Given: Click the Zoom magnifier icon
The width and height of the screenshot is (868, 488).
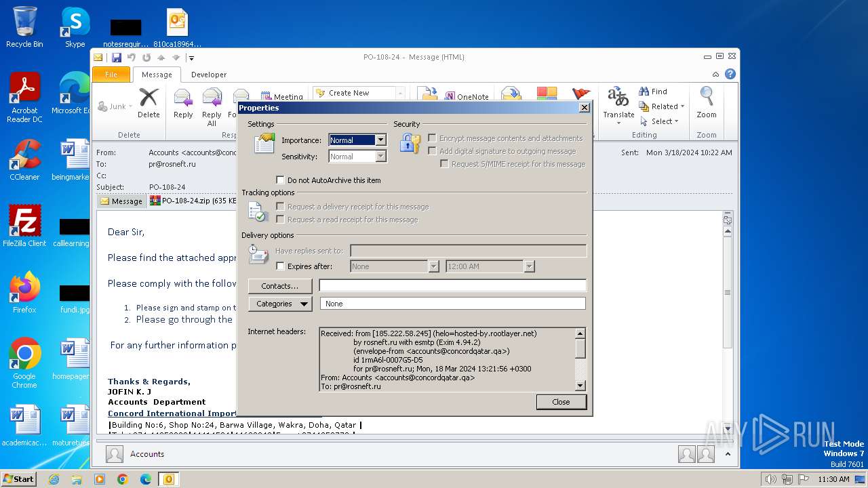Looking at the screenshot, I should click(x=707, y=103).
